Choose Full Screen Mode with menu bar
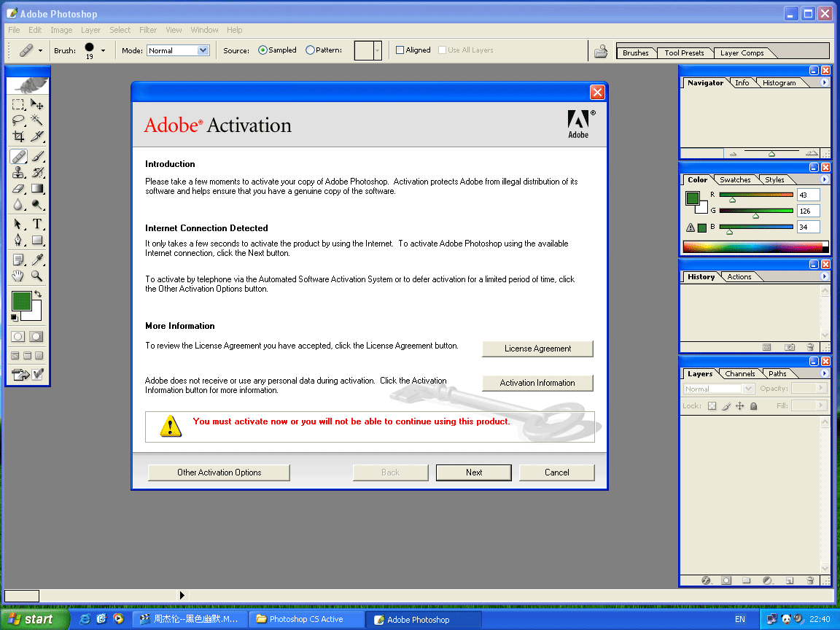The image size is (840, 630). [x=27, y=356]
